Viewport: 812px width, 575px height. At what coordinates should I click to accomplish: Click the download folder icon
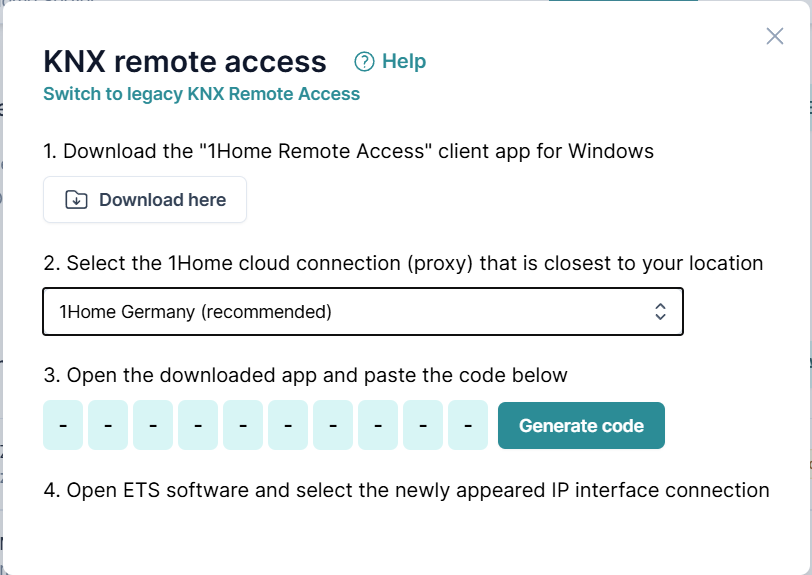[76, 200]
